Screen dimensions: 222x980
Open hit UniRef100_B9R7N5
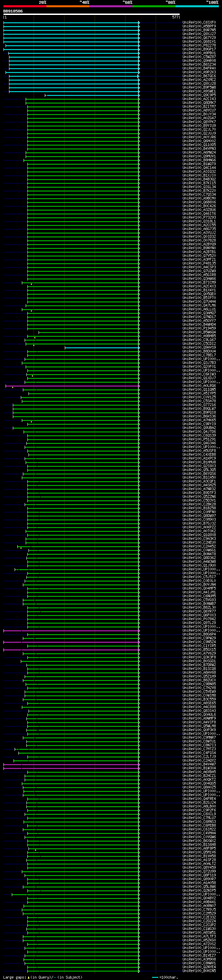199,30
